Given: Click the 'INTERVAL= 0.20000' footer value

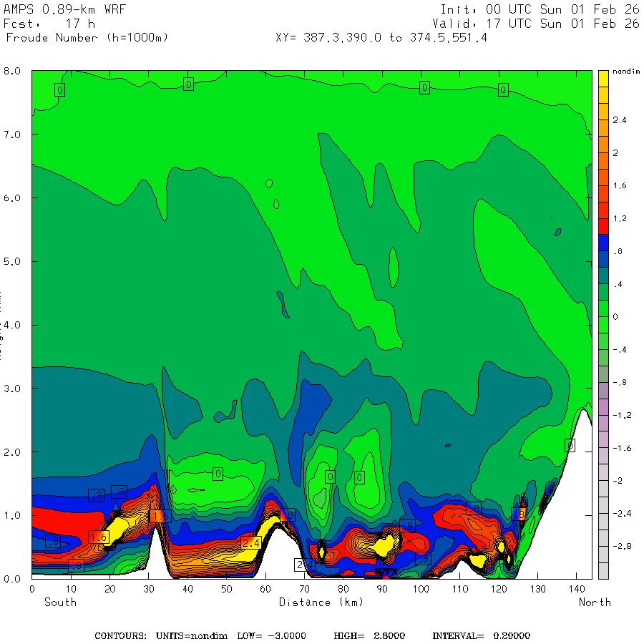Looking at the screenshot, I should pyautogui.click(x=482, y=636).
